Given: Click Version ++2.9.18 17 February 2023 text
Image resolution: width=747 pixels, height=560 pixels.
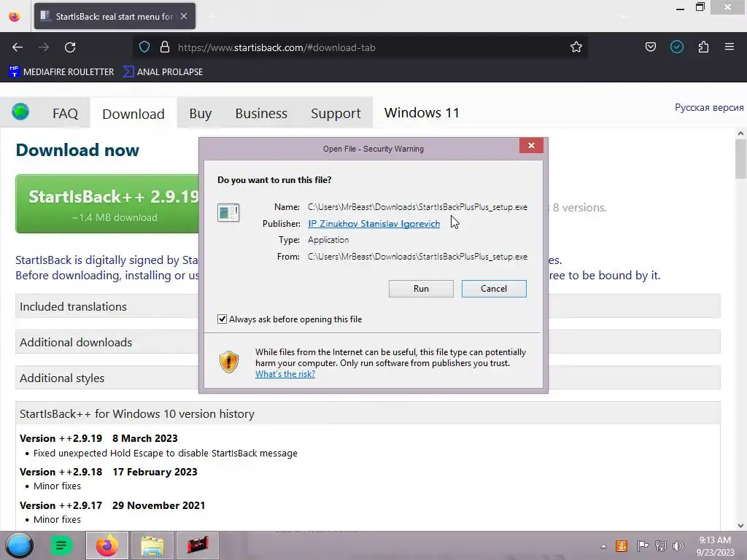Looking at the screenshot, I should click(108, 472).
